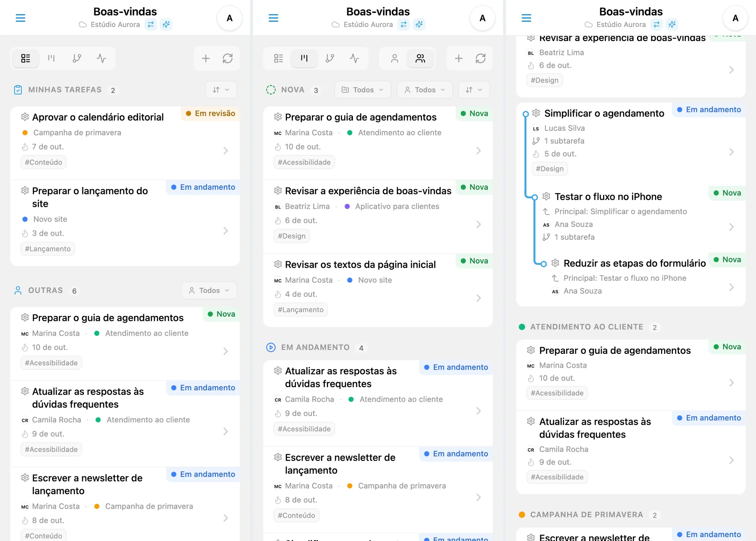Viewport: 756px width, 541px height.
Task: Click parent link Principal: Simplificar o agendamento
Action: coord(621,211)
